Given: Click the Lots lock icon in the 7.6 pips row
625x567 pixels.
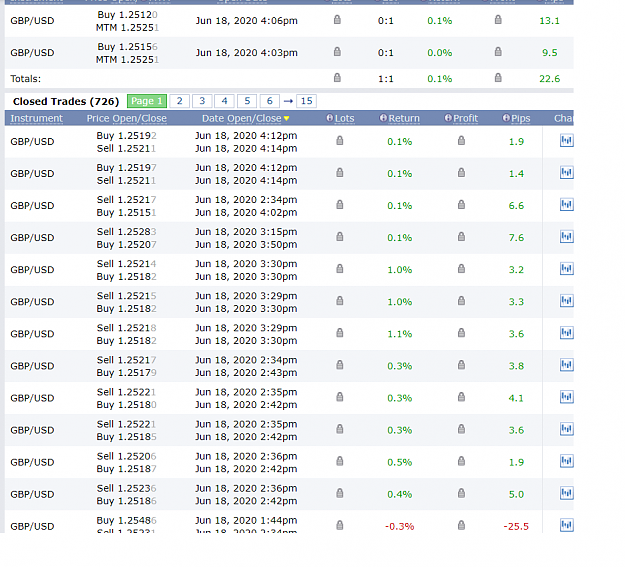Looking at the screenshot, I should (340, 237).
